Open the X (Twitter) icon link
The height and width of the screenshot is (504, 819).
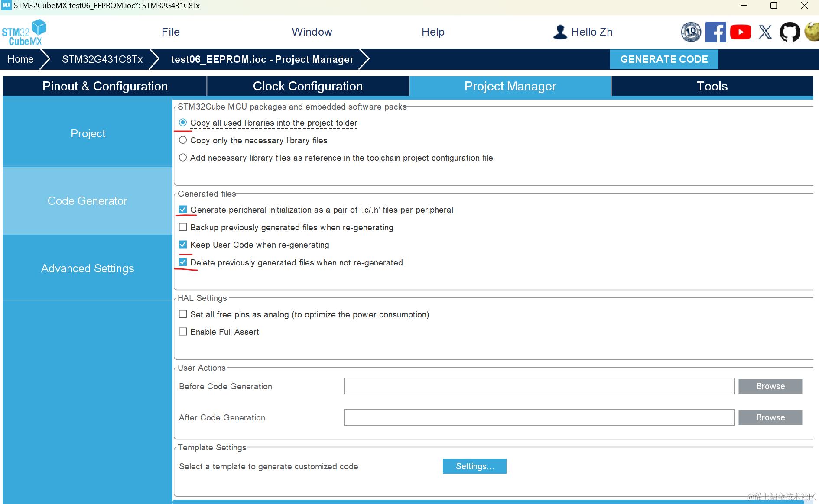click(765, 32)
